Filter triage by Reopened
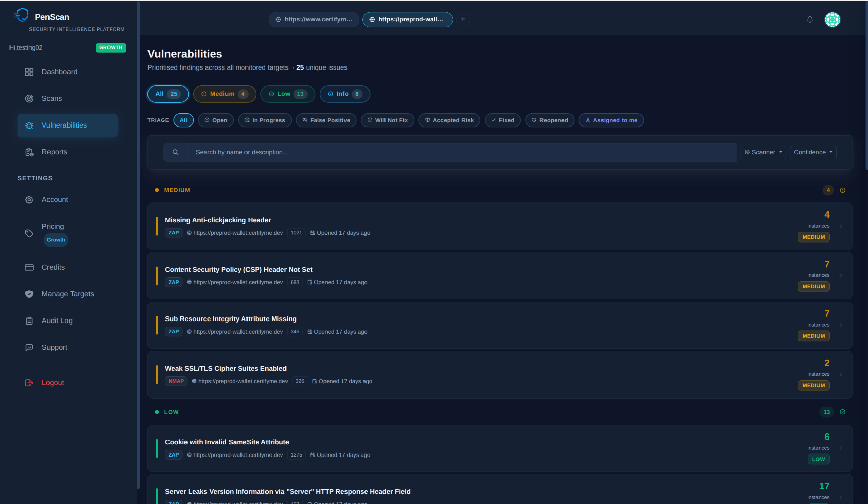 coord(550,120)
